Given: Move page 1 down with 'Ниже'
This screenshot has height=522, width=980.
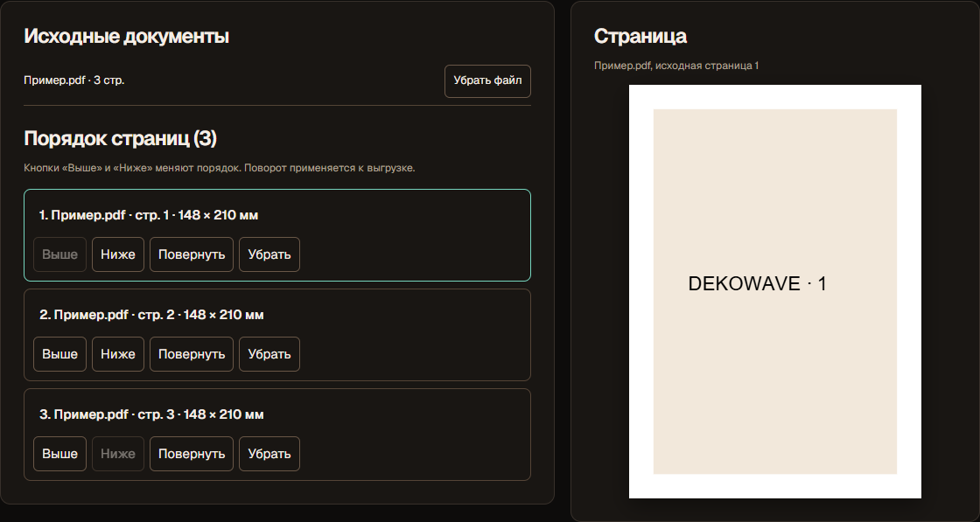Looking at the screenshot, I should pyautogui.click(x=118, y=254).
